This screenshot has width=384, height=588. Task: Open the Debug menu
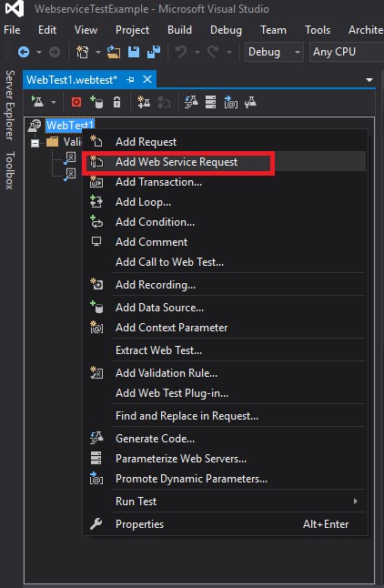coord(227,30)
